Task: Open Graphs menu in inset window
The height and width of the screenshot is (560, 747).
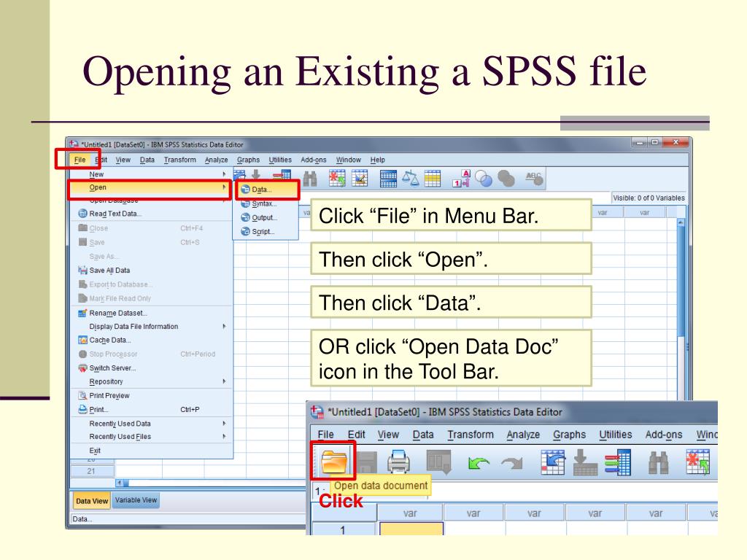Action: point(569,435)
